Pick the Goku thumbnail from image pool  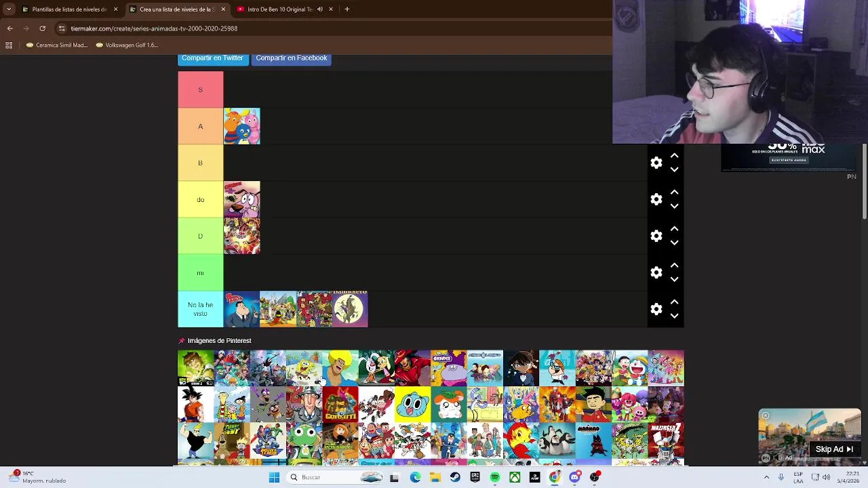click(196, 405)
